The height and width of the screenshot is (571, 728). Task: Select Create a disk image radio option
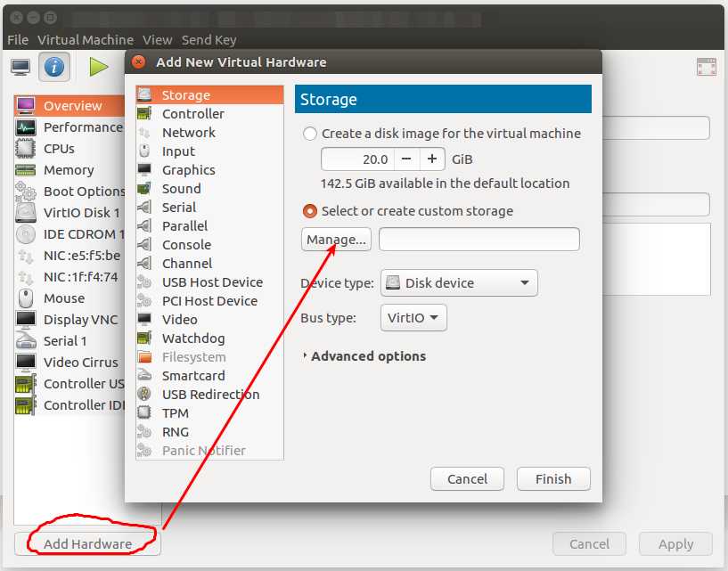pos(310,134)
